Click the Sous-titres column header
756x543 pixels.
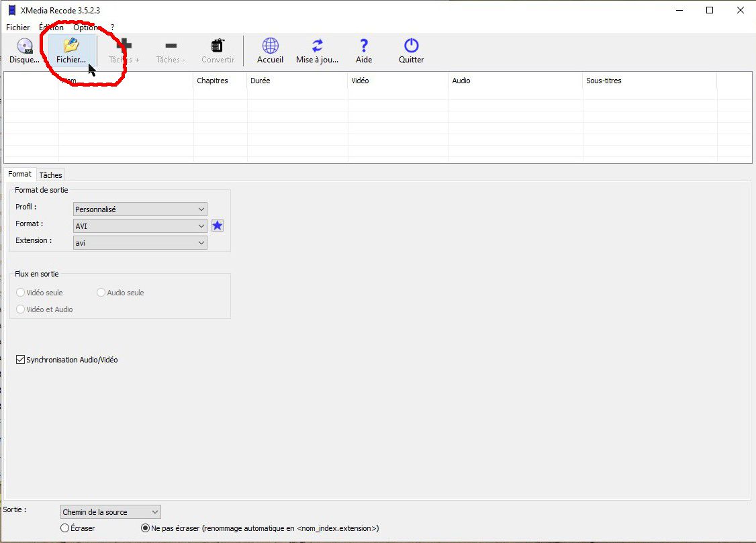pyautogui.click(x=650, y=81)
